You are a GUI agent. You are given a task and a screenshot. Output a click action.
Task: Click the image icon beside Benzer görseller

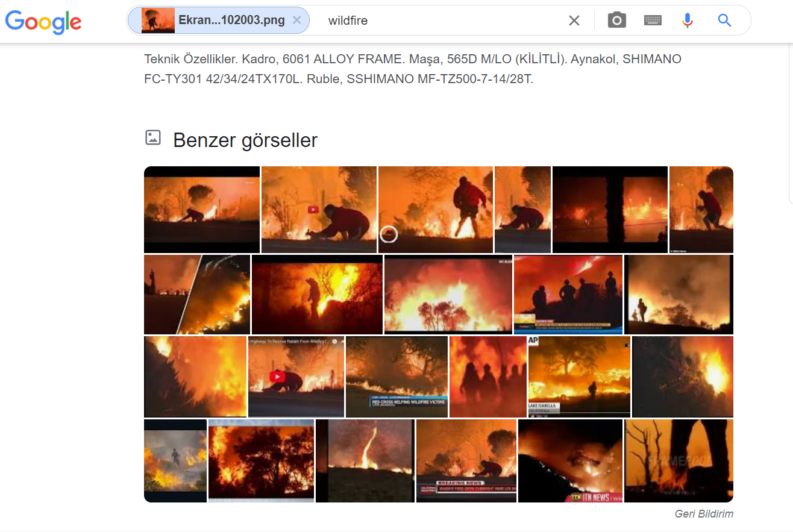point(153,137)
